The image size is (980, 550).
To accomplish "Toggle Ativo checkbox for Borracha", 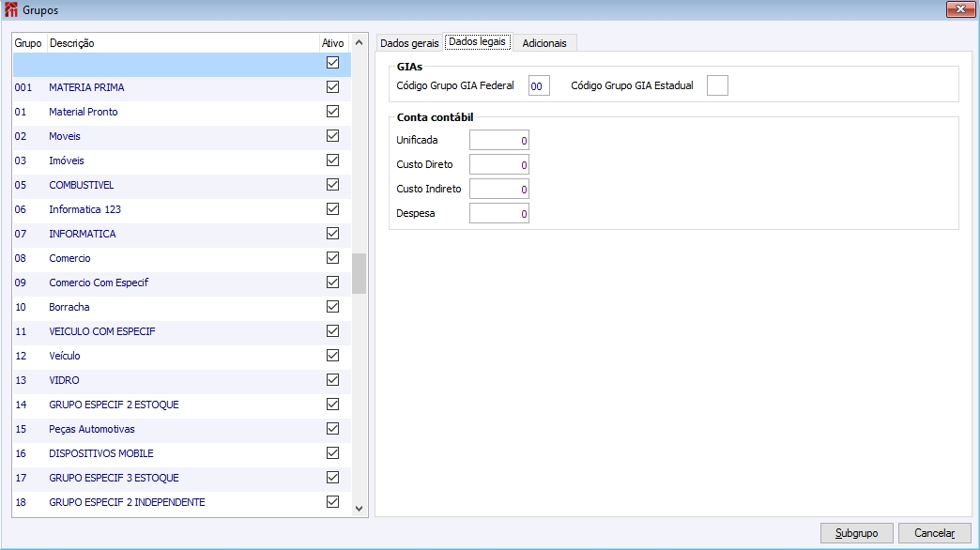I will [x=332, y=306].
